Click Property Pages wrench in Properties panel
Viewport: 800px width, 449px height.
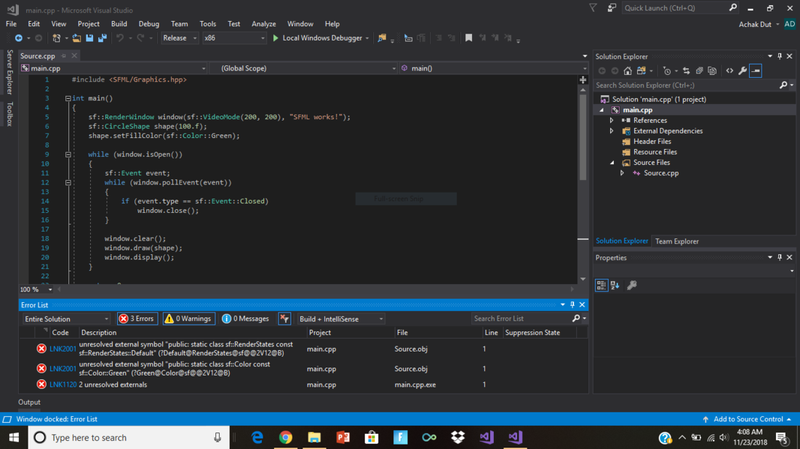coord(632,285)
